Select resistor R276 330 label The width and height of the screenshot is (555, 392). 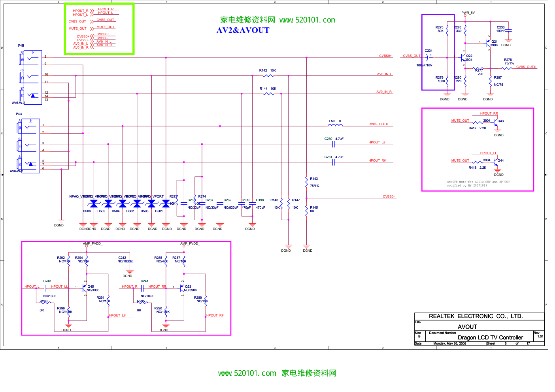tap(458, 29)
